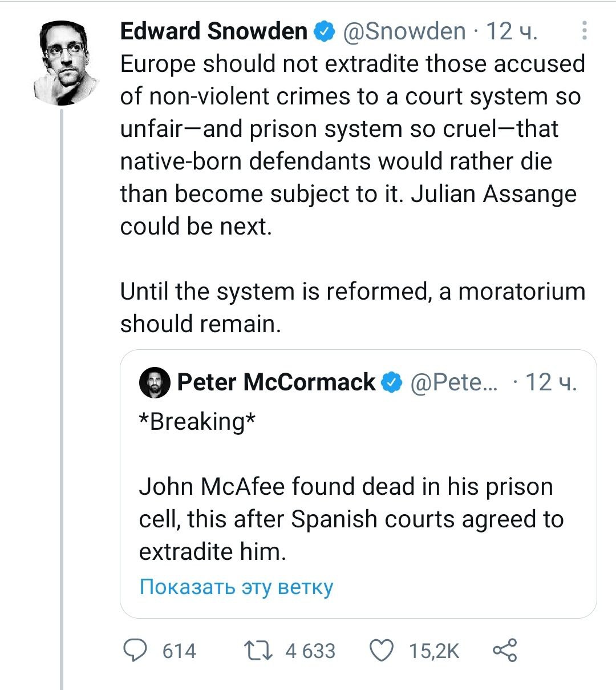The image size is (616, 690).
Task: Open the @Snowden handle link
Action: point(403,31)
